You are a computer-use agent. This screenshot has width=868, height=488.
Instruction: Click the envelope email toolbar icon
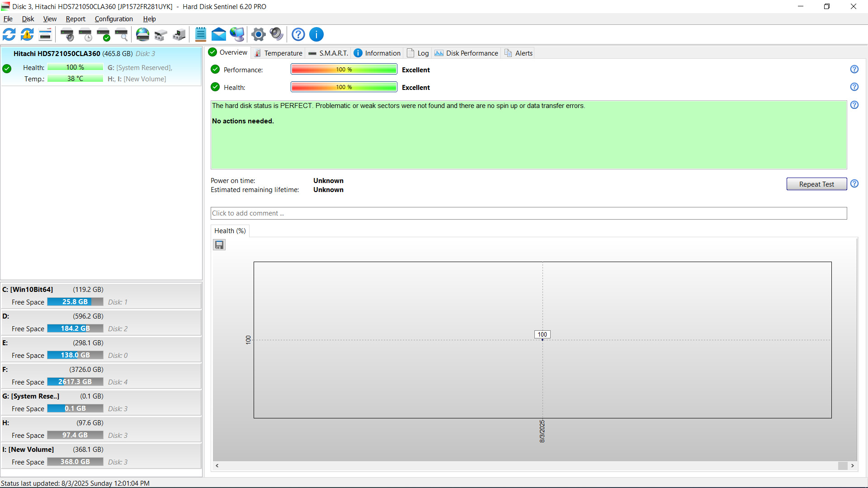point(219,34)
